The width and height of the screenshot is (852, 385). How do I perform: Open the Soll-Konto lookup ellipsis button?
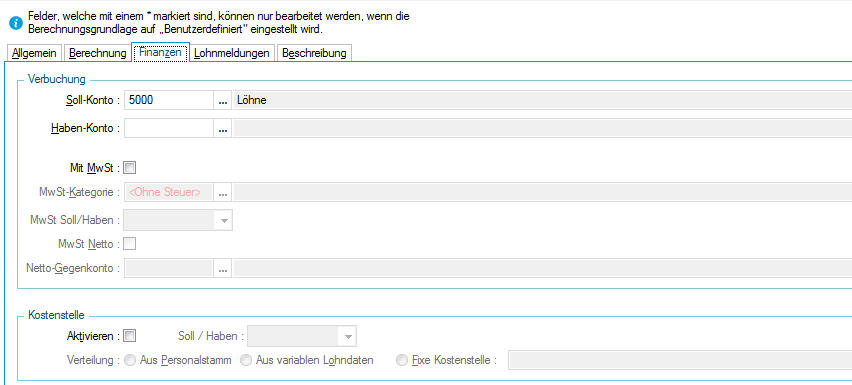(222, 100)
